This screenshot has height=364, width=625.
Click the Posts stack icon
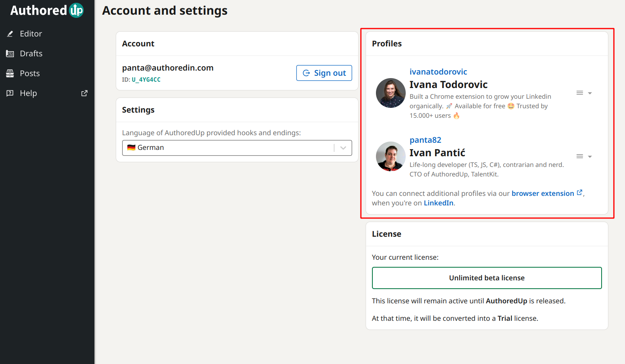(x=10, y=73)
